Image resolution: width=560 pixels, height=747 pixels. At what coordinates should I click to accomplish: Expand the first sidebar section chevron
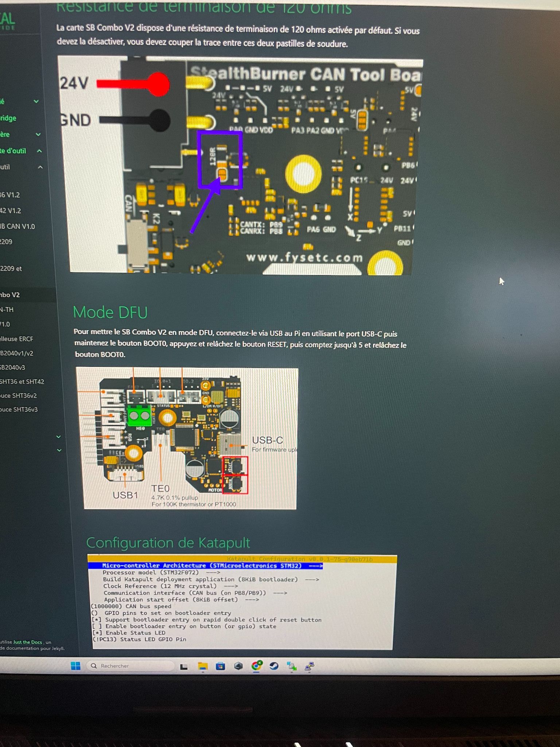point(36,101)
